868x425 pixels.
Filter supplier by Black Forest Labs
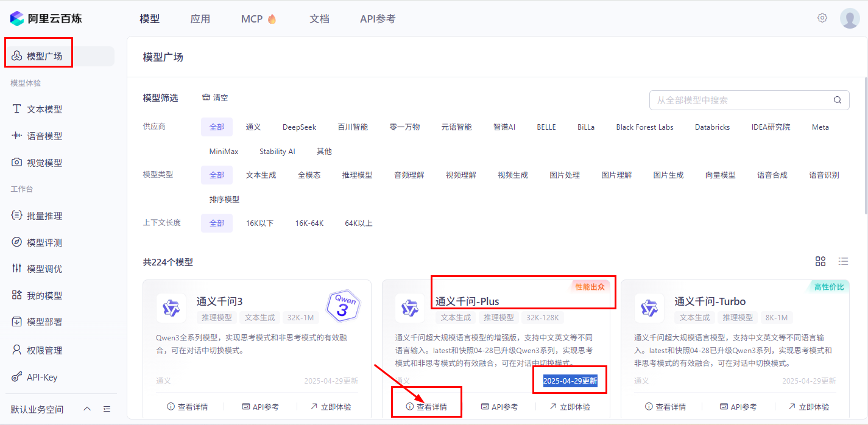(644, 127)
